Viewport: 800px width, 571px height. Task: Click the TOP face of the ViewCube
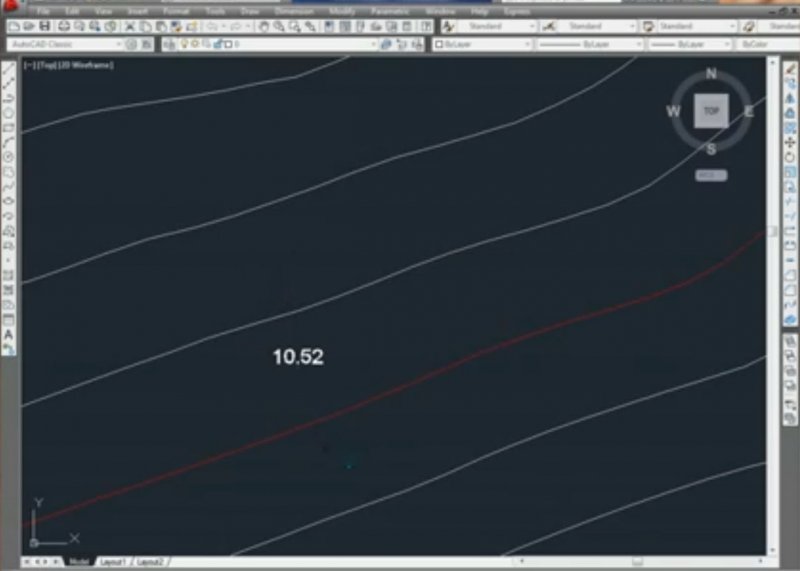[x=711, y=111]
